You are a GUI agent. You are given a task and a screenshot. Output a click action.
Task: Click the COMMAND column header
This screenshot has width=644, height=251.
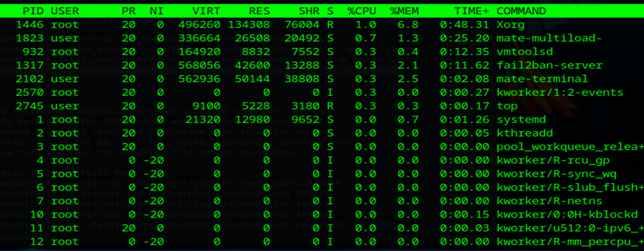click(521, 11)
